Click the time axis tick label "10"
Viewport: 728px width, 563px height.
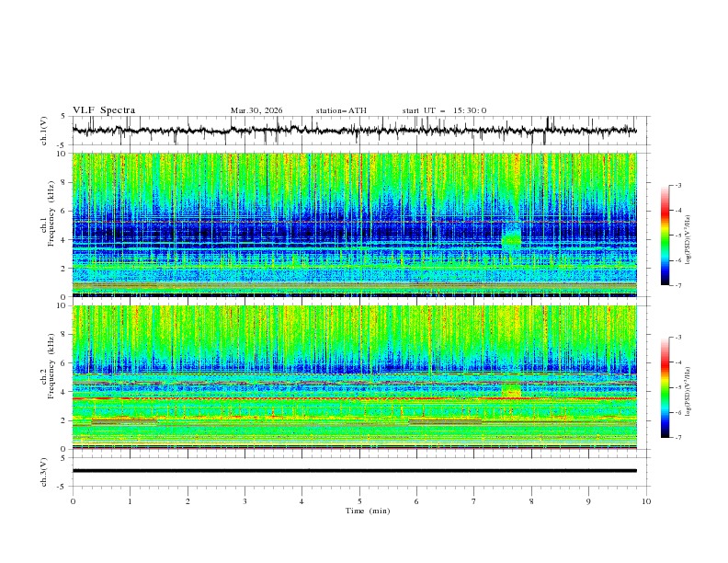(x=646, y=501)
